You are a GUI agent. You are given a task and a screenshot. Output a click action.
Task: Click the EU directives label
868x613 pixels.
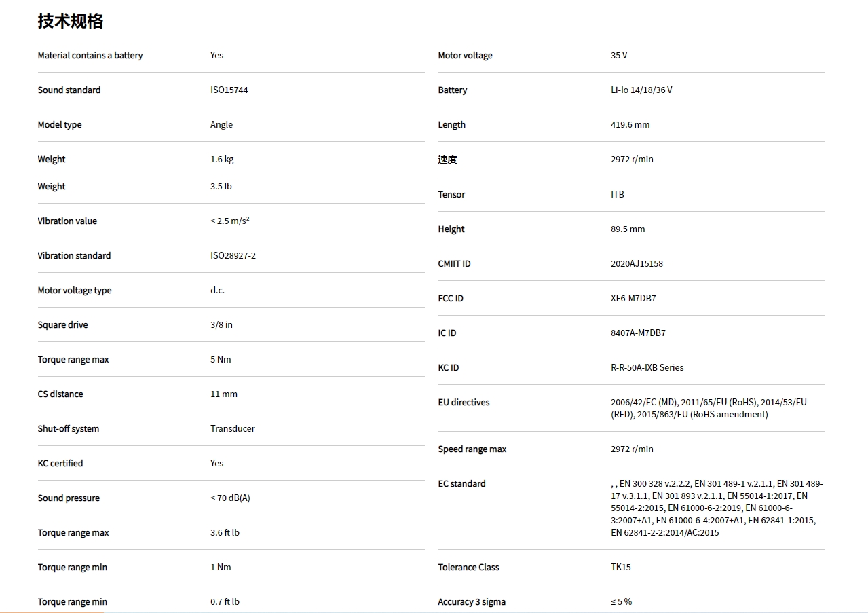tap(464, 402)
